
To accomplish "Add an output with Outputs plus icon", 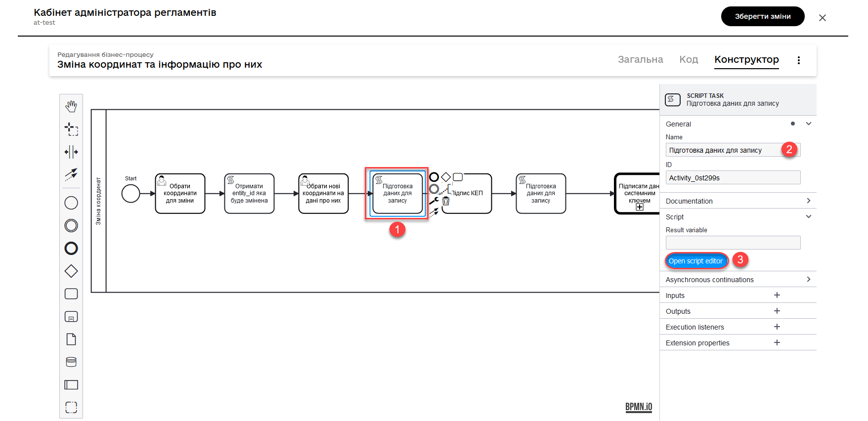I will pos(777,311).
